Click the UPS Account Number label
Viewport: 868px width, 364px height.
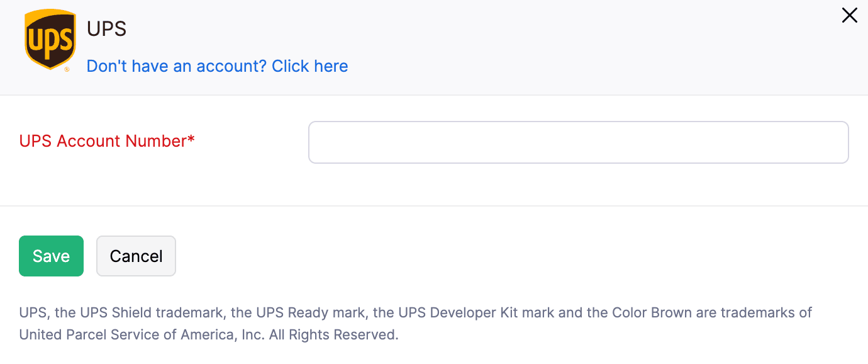coord(107,140)
